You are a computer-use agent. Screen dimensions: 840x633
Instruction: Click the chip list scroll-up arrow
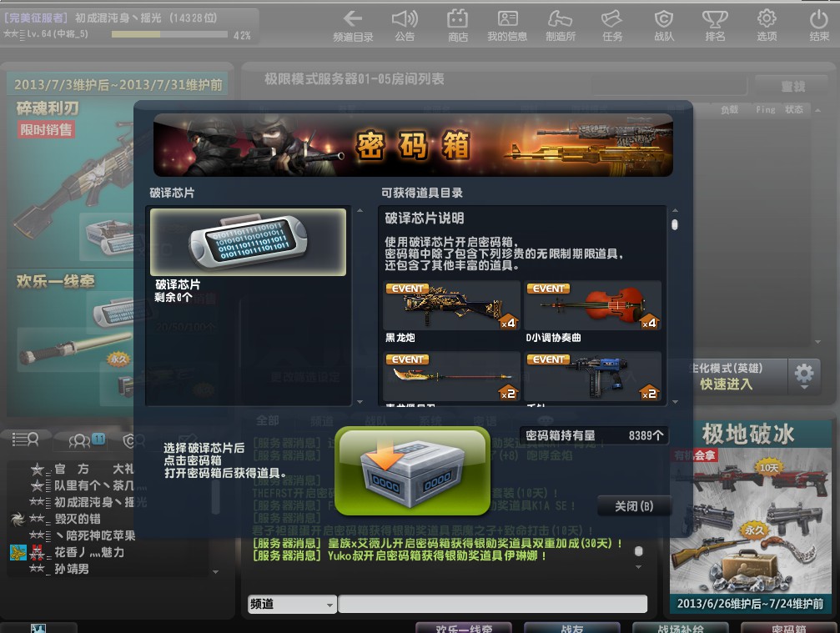(360, 211)
